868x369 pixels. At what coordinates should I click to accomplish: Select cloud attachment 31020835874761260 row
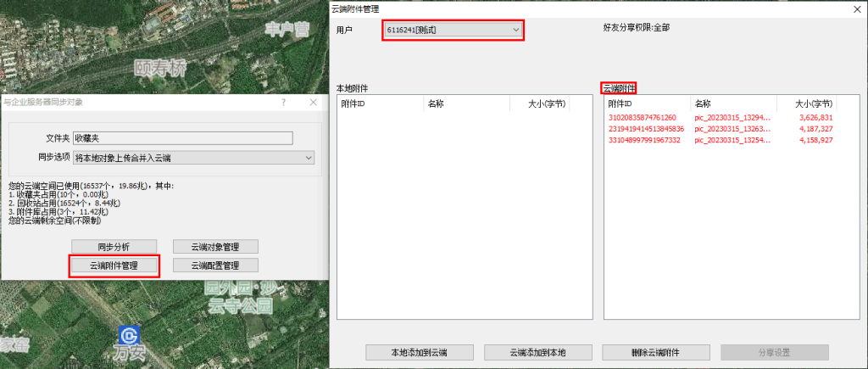(642, 117)
